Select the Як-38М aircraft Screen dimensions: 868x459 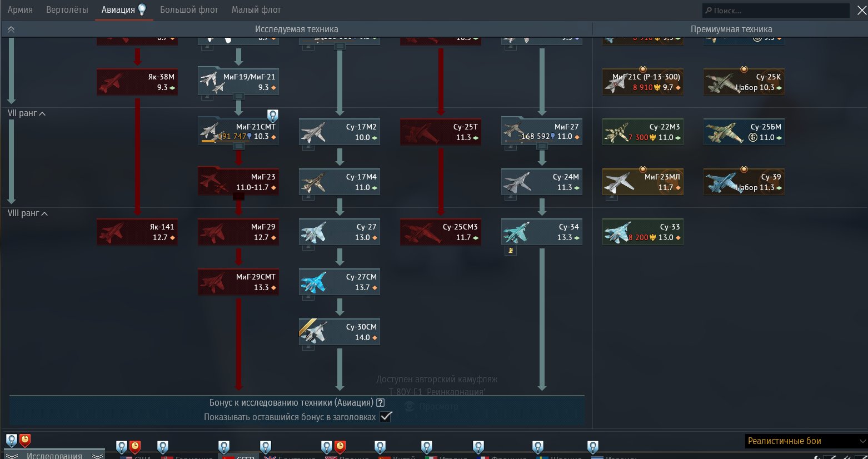tap(137, 82)
